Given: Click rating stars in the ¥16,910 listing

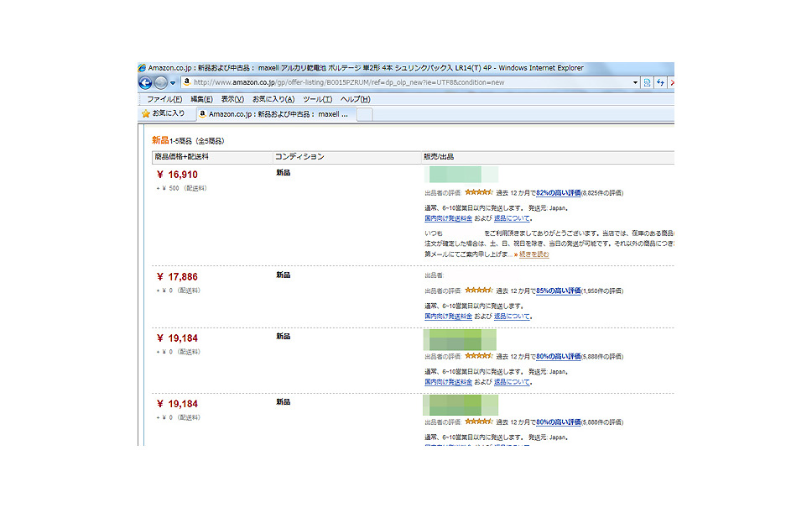Looking at the screenshot, I should 478,192.
